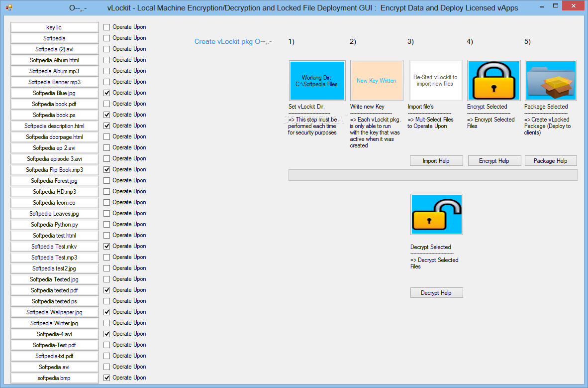Click the 'Encrypt Selected' label
Viewport: 588px width, 388px height.
487,107
